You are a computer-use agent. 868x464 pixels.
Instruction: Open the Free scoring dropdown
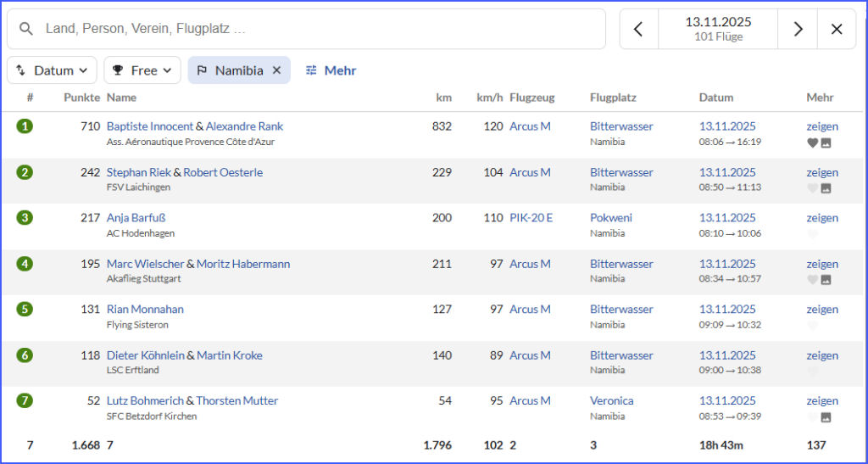(142, 70)
